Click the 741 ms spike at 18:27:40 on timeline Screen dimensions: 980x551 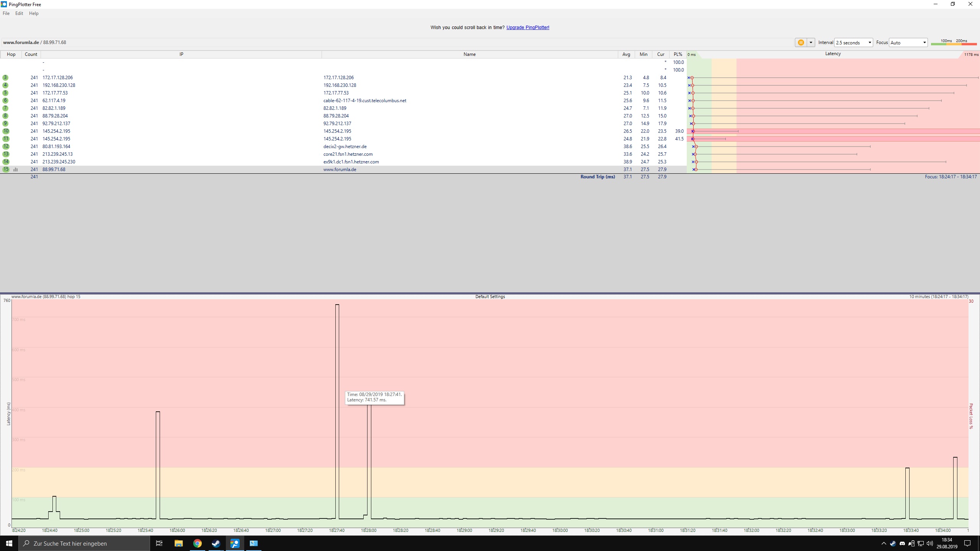[x=337, y=411]
